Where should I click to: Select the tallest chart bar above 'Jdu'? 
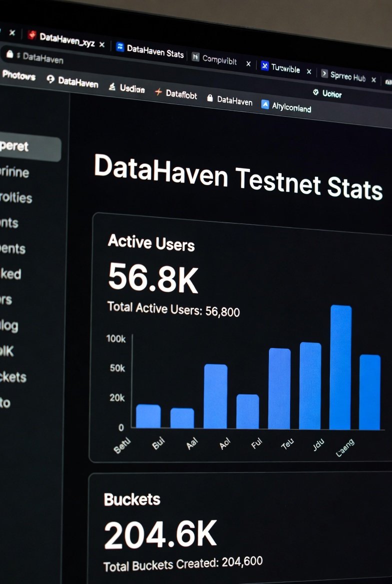coord(340,367)
